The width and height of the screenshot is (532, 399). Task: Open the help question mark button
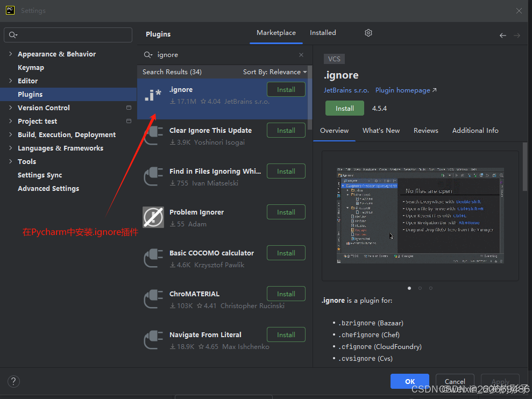tap(13, 381)
